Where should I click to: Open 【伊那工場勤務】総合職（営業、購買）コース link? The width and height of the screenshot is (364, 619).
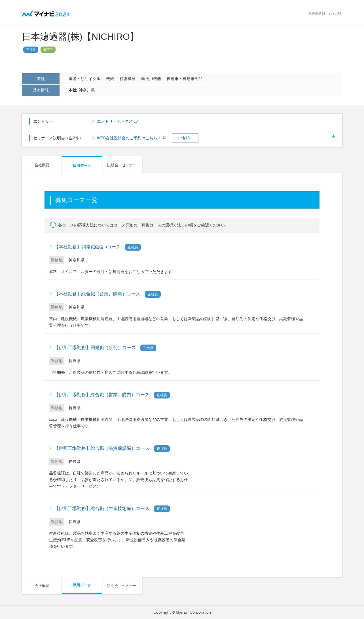(x=101, y=395)
